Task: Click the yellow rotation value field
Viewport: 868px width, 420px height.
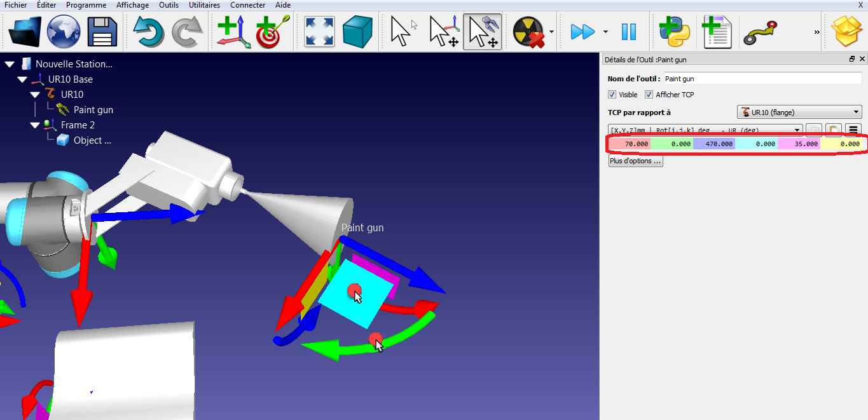Action: (x=841, y=144)
